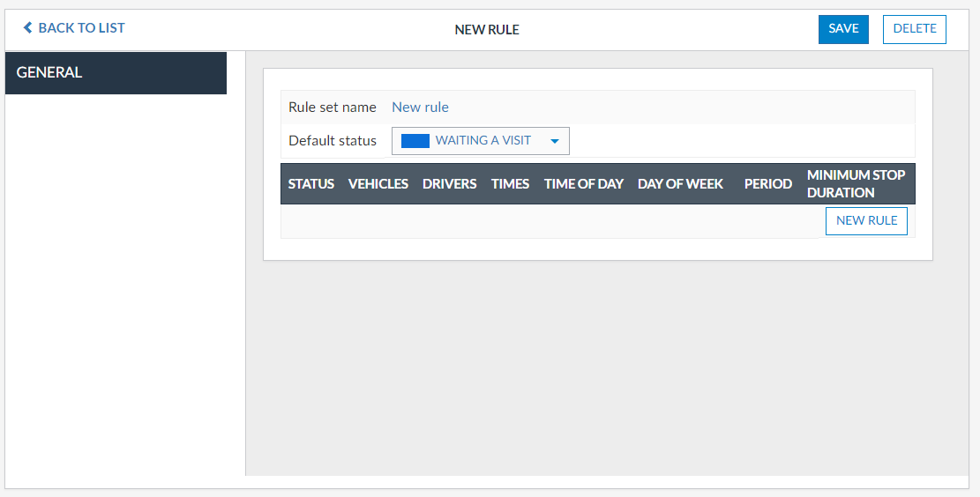
Task: Select the GENERAL sidebar tab
Action: coord(116,73)
